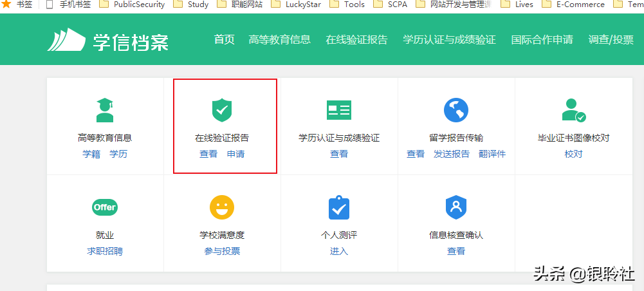The image size is (644, 291).
Task: Click the 学历认证与成绩验证 card title
Action: click(x=339, y=138)
